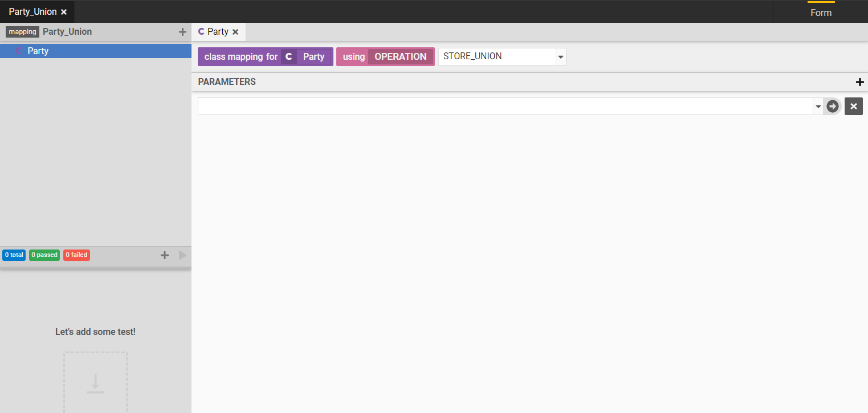Expand the parameter selection dropdown
868x413 pixels.
tap(818, 106)
